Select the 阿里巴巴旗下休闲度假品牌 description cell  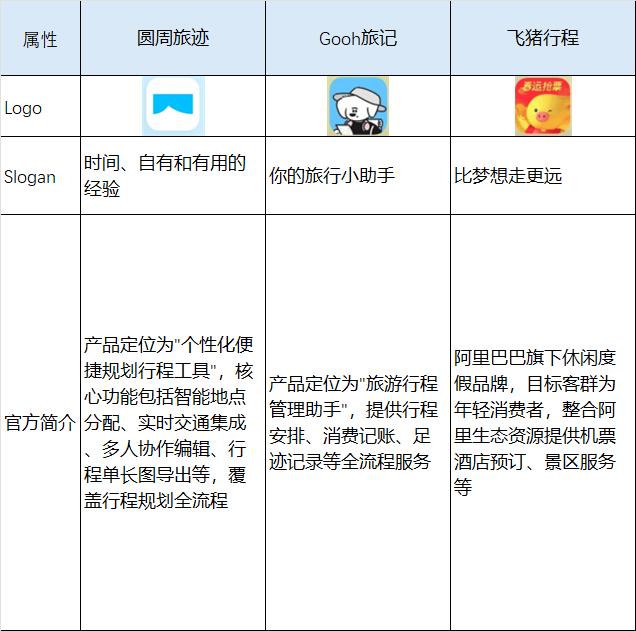pos(543,423)
